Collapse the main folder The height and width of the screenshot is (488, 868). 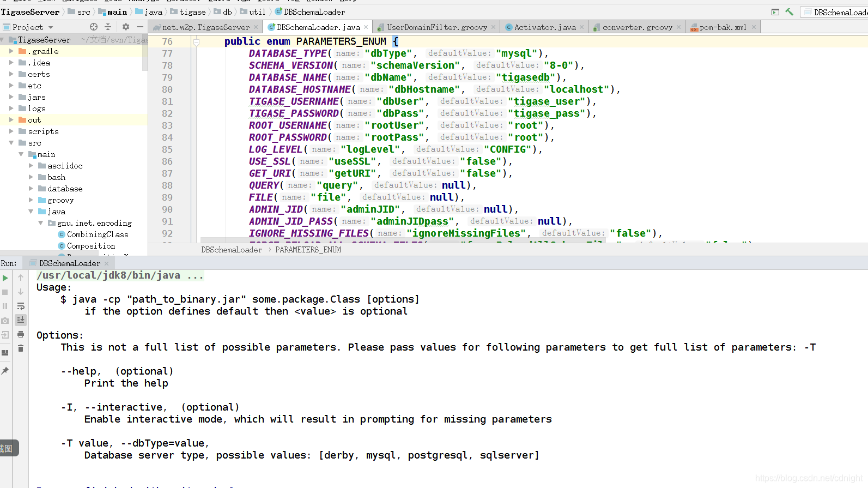pyautogui.click(x=21, y=154)
